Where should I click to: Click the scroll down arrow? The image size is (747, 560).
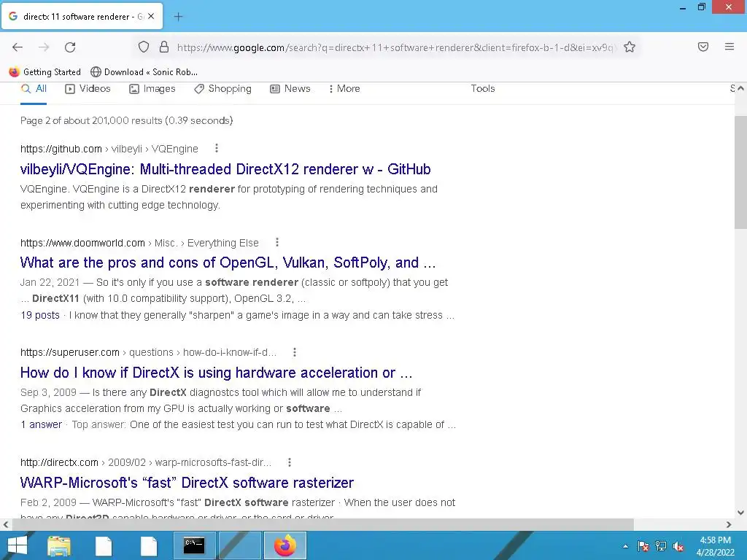pos(740,513)
